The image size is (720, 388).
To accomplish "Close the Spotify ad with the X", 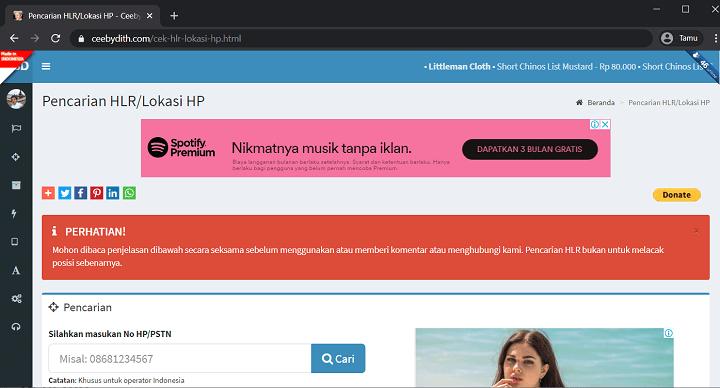I will click(x=606, y=124).
